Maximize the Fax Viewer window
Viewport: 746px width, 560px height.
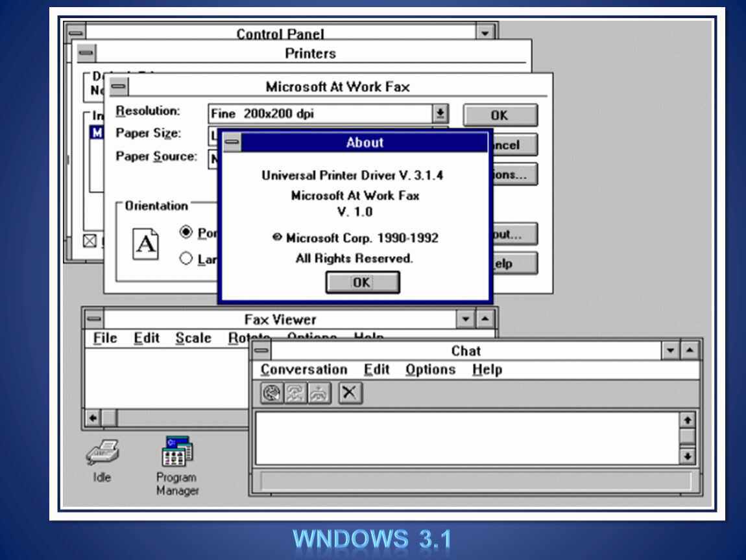(485, 319)
